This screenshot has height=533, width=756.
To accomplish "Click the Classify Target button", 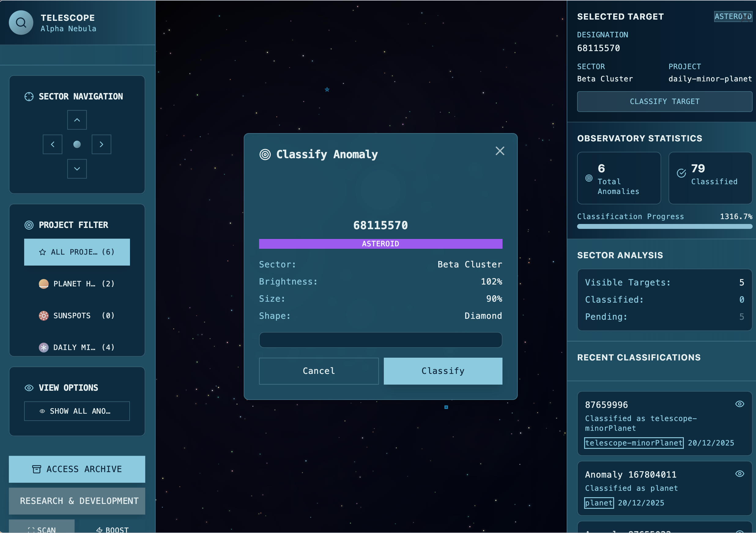I will point(664,102).
